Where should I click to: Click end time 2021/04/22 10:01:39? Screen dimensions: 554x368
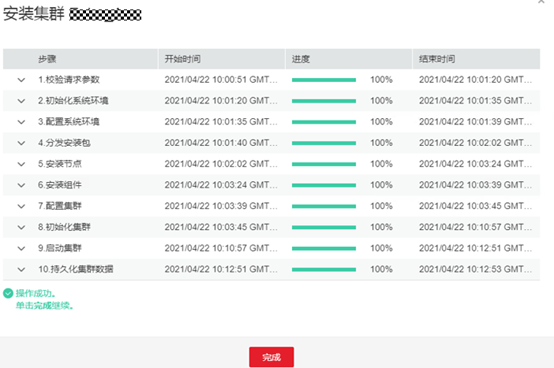coord(476,122)
